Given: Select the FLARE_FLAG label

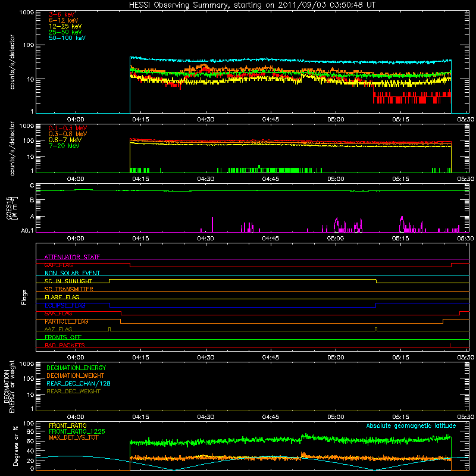Looking at the screenshot, I should tap(62, 297).
